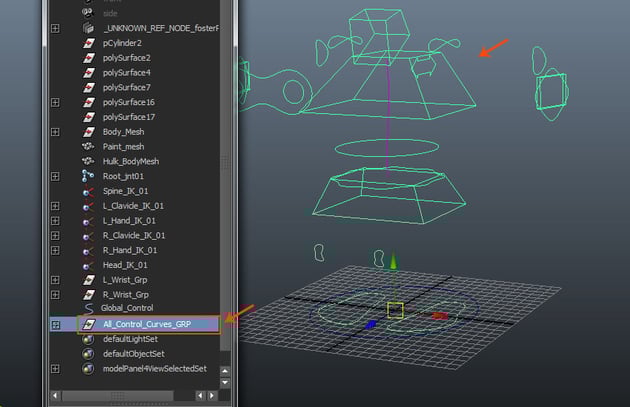The height and width of the screenshot is (407, 630).
Task: Expand the All_Control_Curves_GRP group
Action: 55,324
